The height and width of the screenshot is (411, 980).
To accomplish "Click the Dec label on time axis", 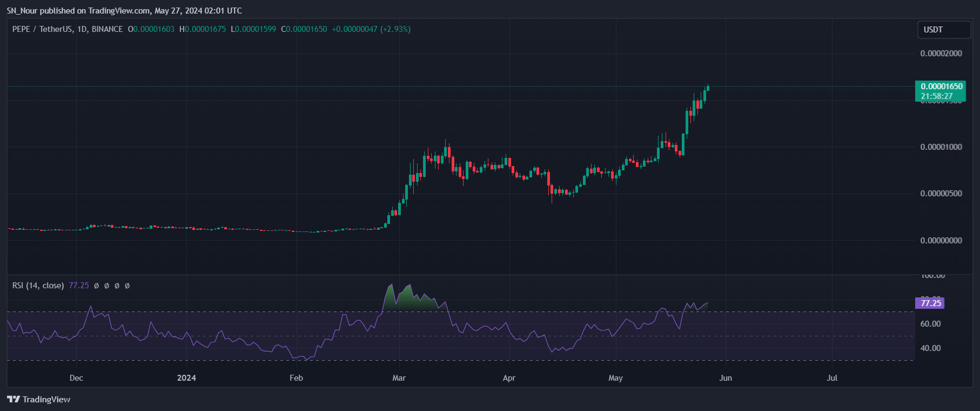I will tap(76, 378).
